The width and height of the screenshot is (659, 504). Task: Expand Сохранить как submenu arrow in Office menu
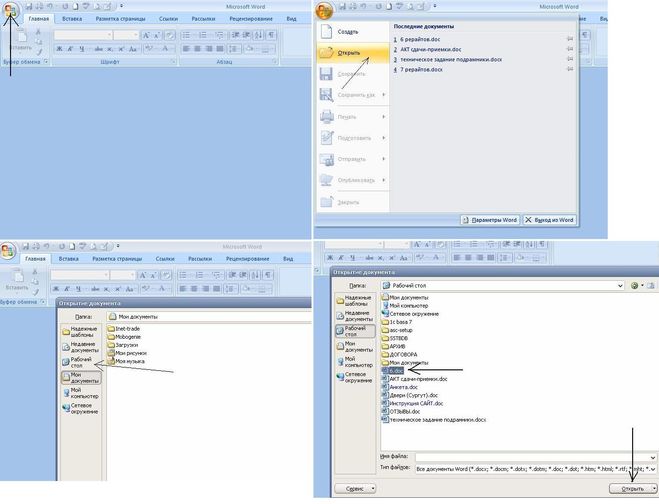[384, 95]
